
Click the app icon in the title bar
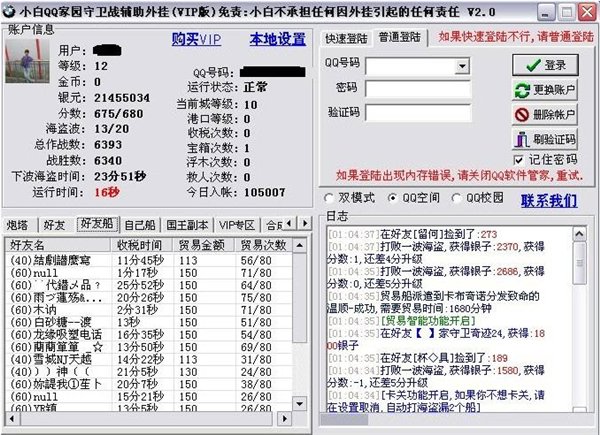pos(8,11)
